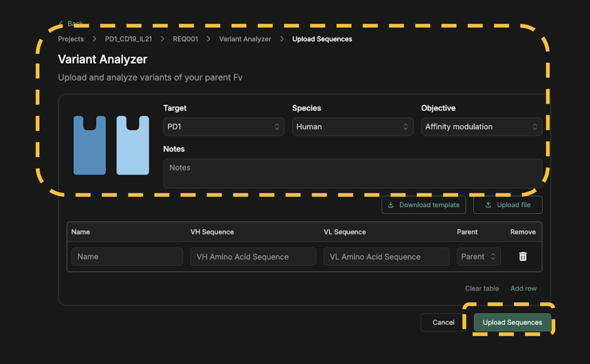
Task: Click the upload arrow icon in Upload file
Action: [x=488, y=205]
